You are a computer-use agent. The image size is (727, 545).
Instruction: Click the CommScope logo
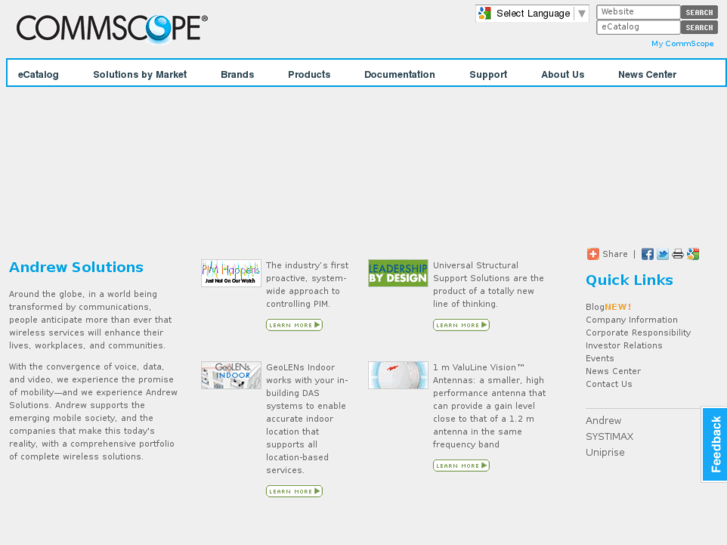(112, 29)
